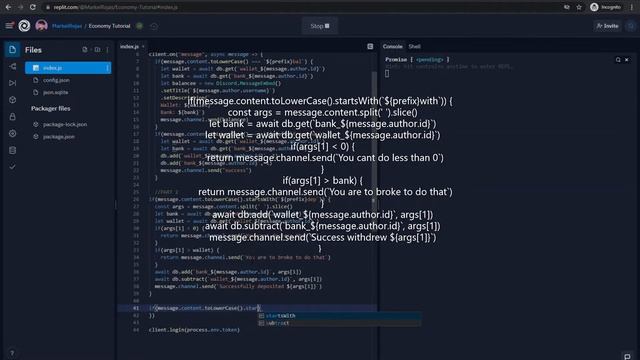The height and width of the screenshot is (360, 640).
Task: Clear the console with the X icon
Action: pos(627,60)
